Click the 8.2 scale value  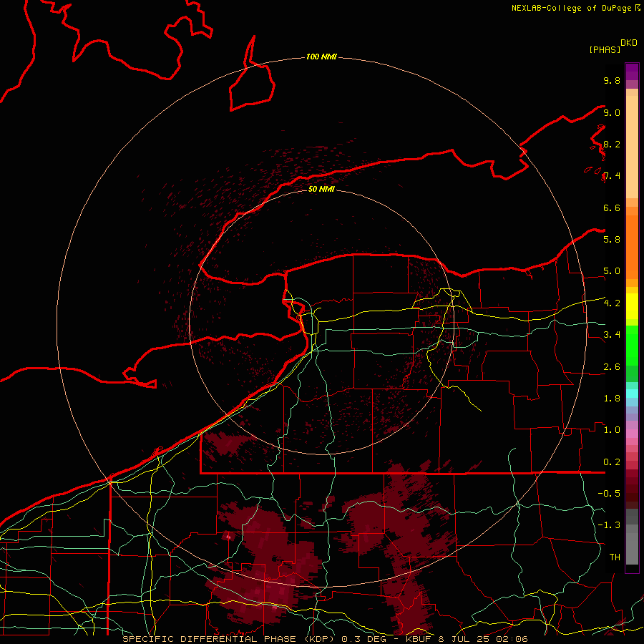point(612,144)
